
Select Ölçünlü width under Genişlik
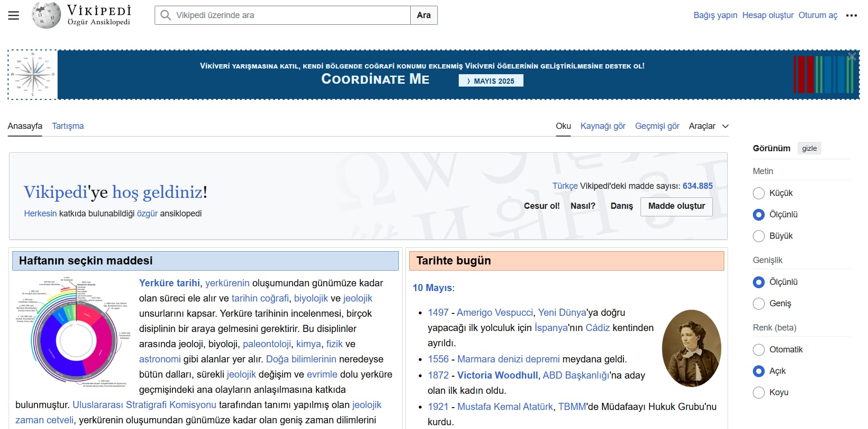click(759, 282)
